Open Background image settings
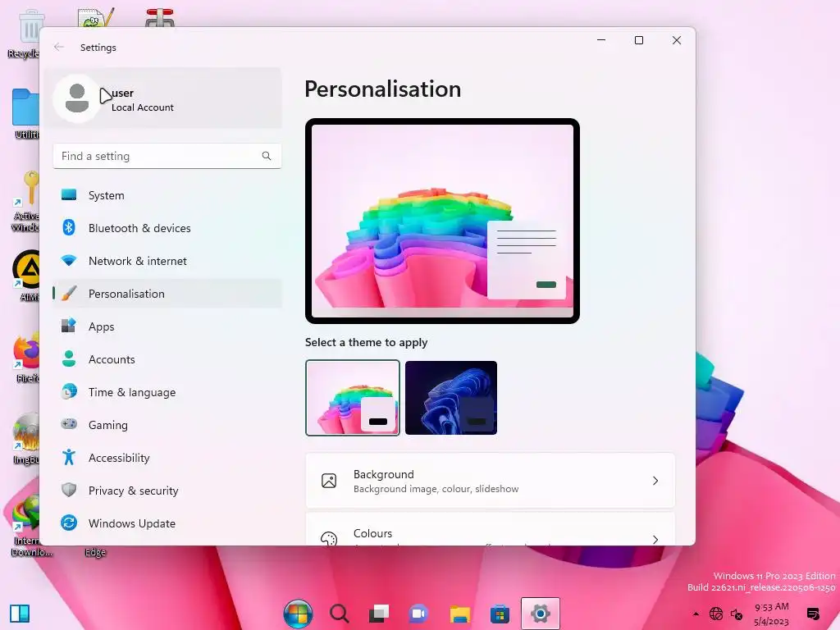Screen dimensions: 840x630 coord(491,481)
